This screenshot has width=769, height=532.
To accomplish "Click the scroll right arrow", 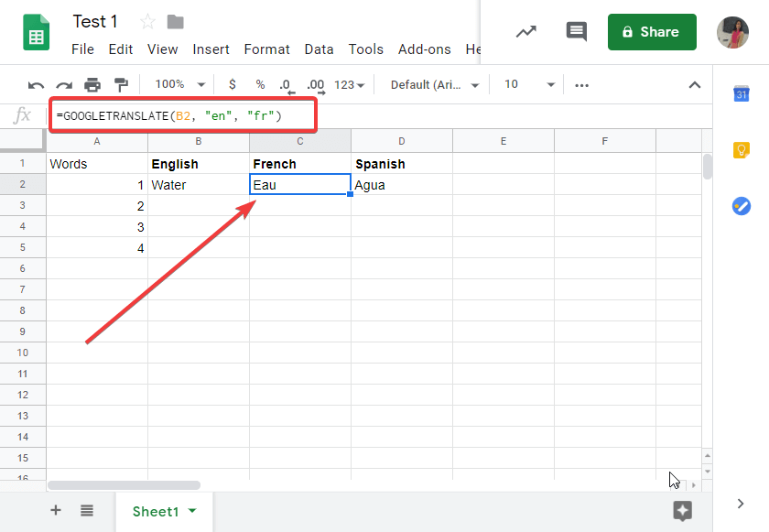I will [694, 485].
